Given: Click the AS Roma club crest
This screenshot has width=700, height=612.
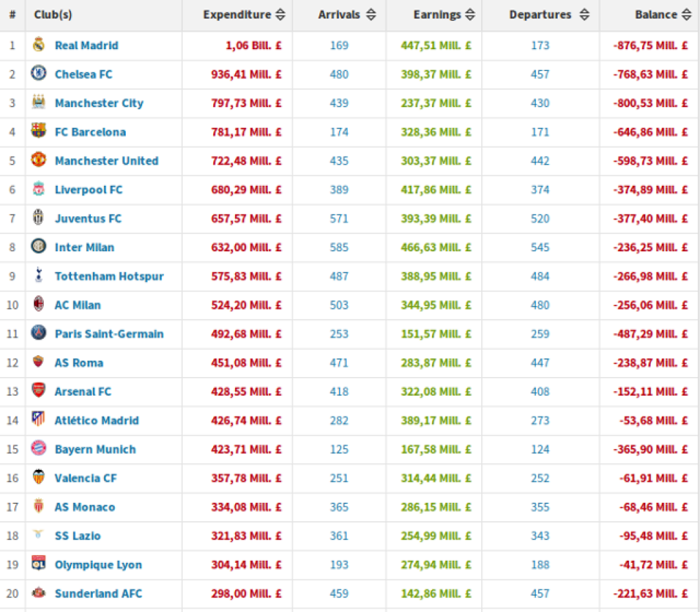Looking at the screenshot, I should 39,362.
